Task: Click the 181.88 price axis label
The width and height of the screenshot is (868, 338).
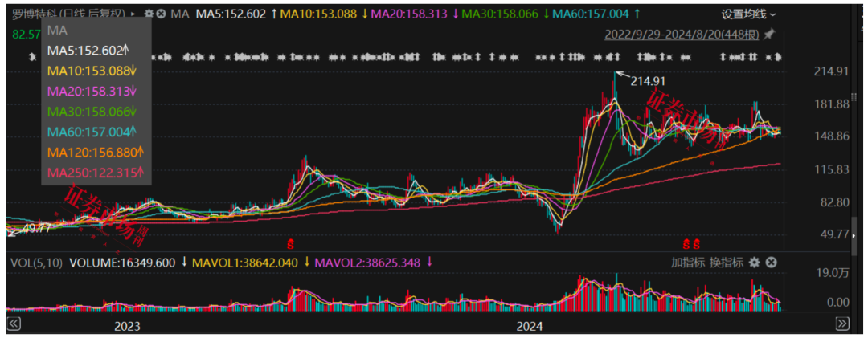Action: pos(833,104)
